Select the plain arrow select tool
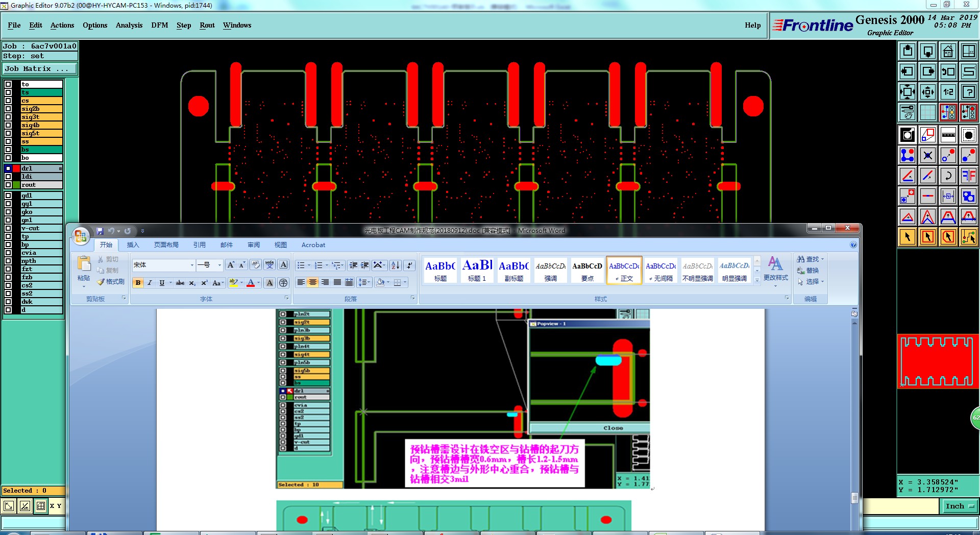Viewport: 980px width, 535px height. [907, 237]
